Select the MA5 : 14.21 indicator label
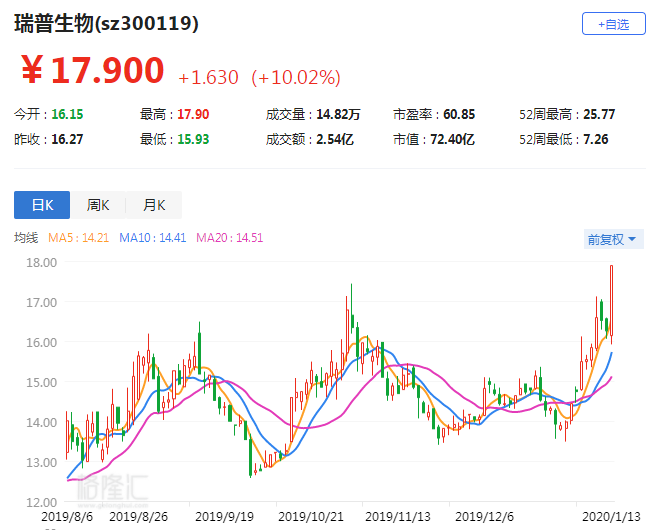 point(78,238)
